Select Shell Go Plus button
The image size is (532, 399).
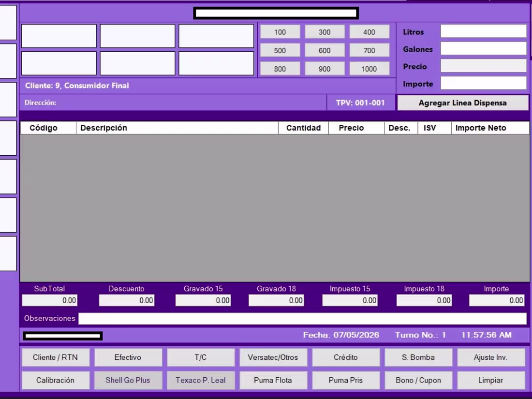(128, 380)
